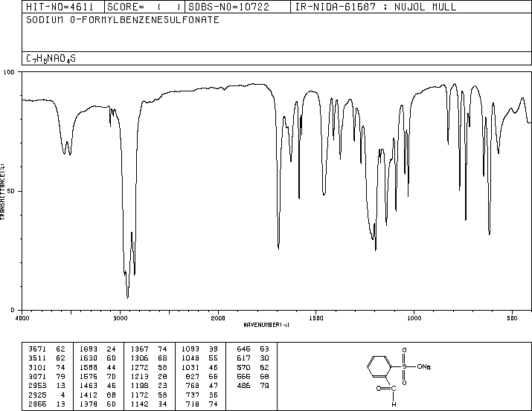
Task: Select peak table entry 646
Action: click(x=253, y=349)
